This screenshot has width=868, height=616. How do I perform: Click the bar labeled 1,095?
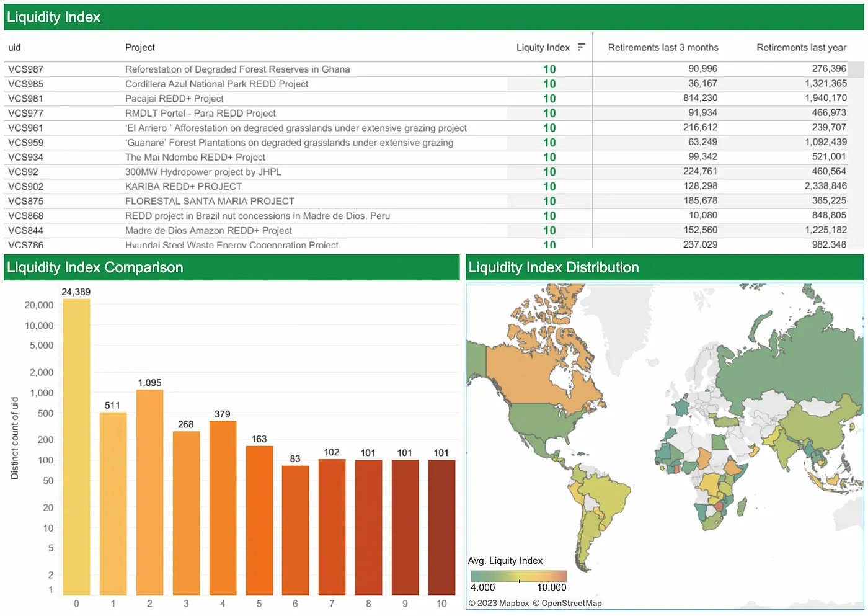pyautogui.click(x=149, y=492)
